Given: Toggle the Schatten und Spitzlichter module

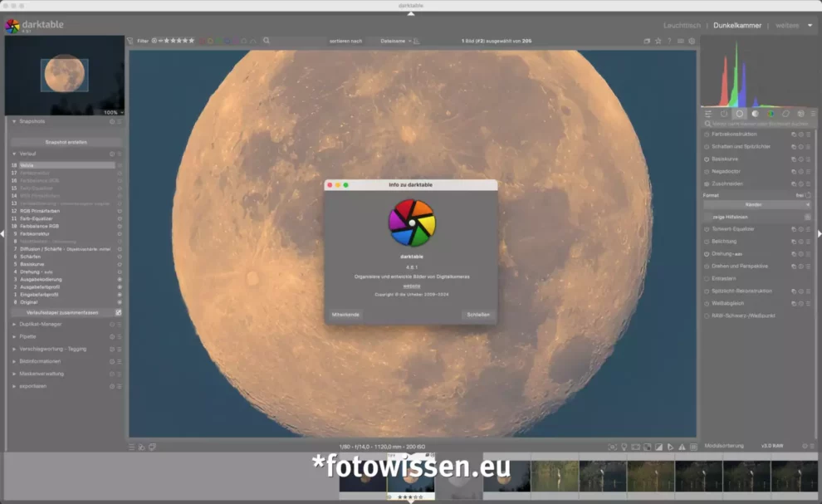Looking at the screenshot, I should tap(707, 147).
